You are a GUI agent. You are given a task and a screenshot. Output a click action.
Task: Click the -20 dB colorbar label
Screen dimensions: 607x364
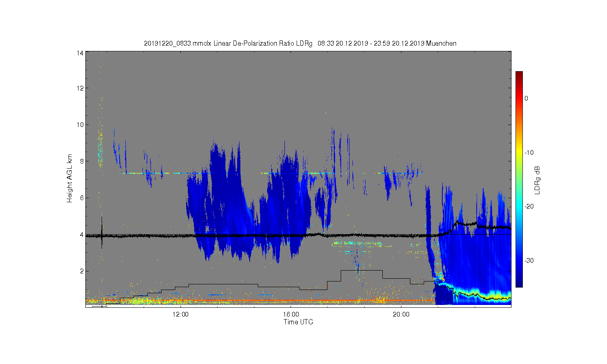(x=528, y=206)
